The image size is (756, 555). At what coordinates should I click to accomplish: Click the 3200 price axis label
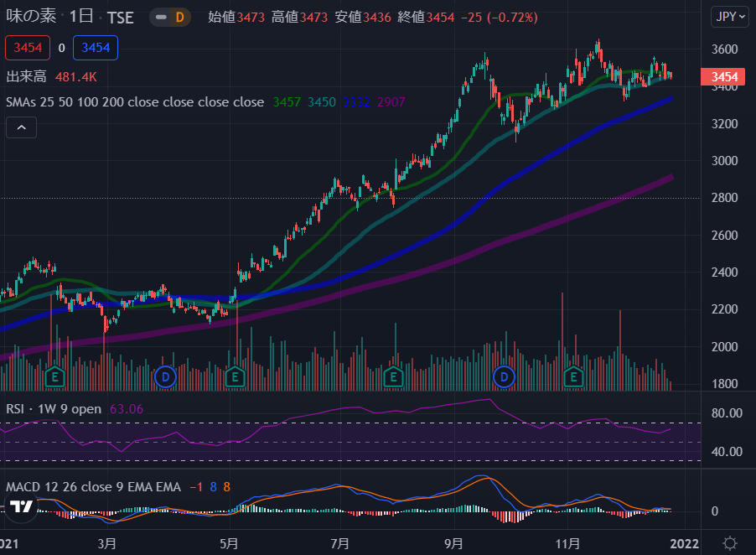click(724, 124)
